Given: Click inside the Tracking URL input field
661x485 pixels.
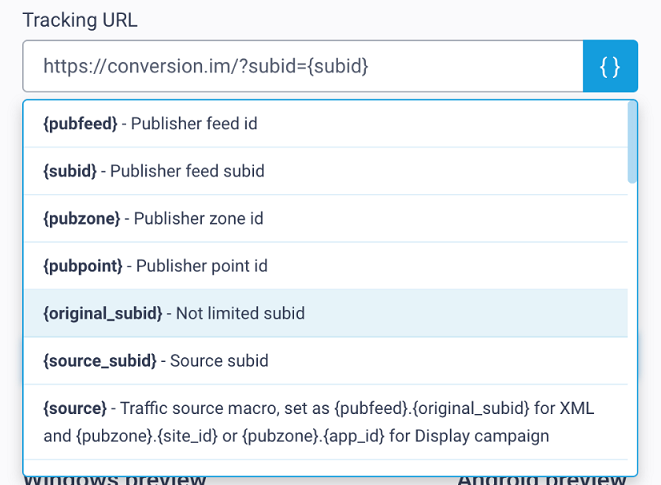Looking at the screenshot, I should click(303, 66).
